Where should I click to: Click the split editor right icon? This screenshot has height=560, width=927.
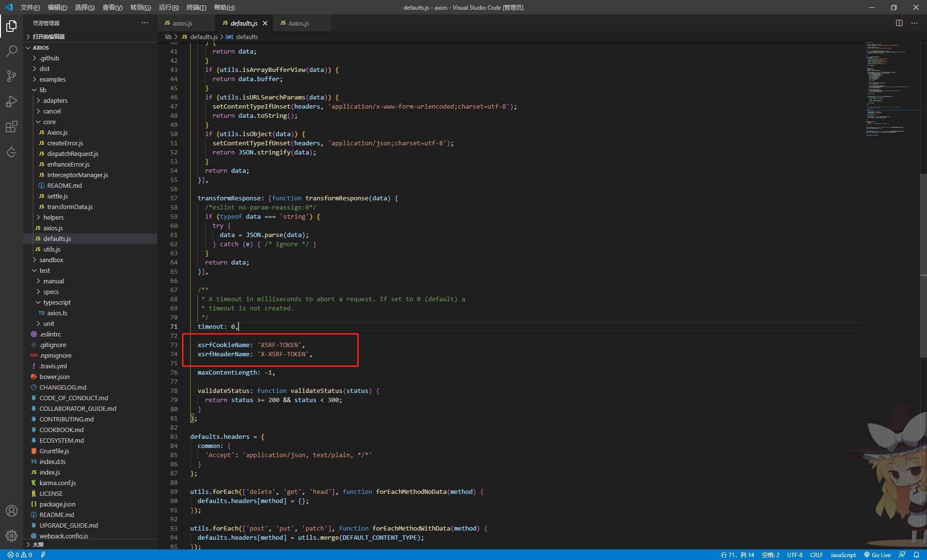click(899, 23)
